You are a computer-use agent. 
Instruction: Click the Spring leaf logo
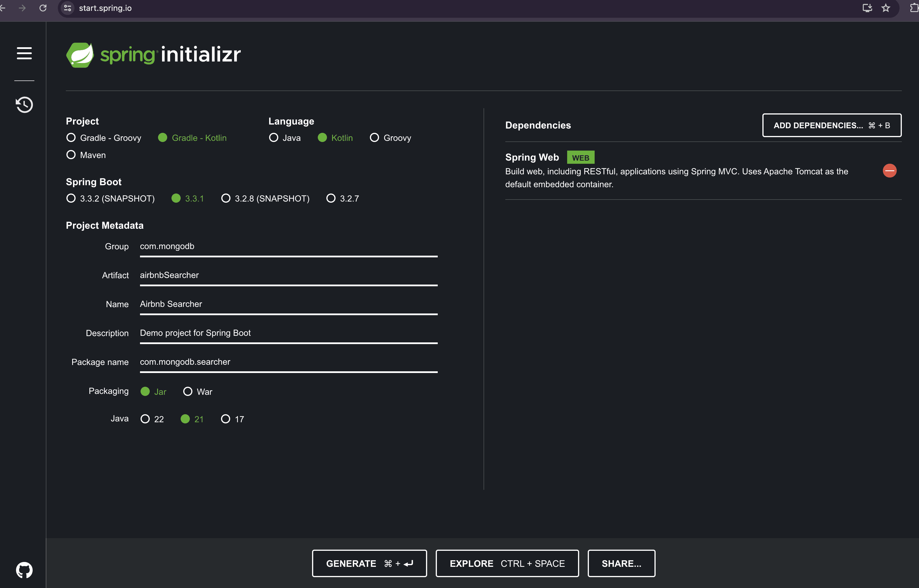tap(80, 55)
